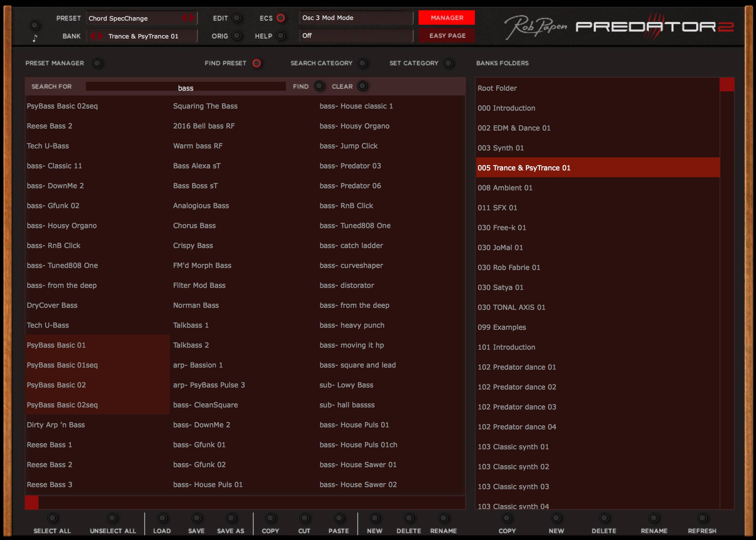The image size is (756, 540).
Task: Switch to the EASY PAGE tab
Action: [447, 35]
